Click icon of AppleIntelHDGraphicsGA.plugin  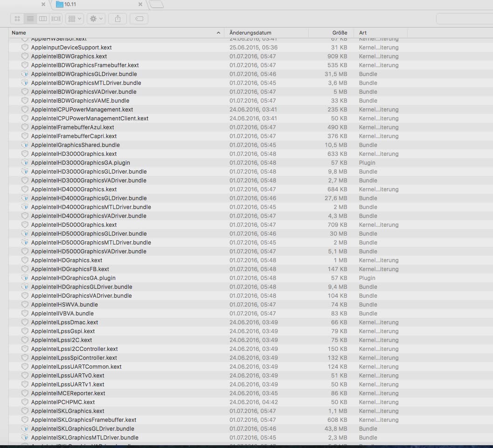25,278
